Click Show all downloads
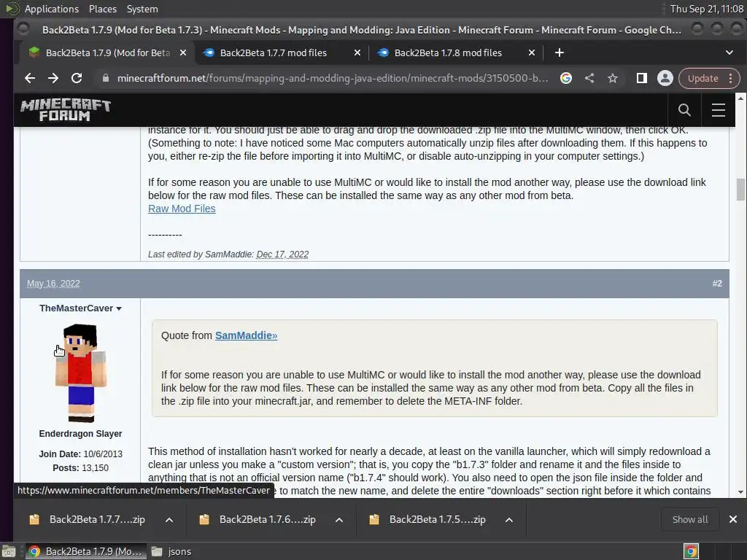The height and width of the screenshot is (560, 747). [x=690, y=519]
